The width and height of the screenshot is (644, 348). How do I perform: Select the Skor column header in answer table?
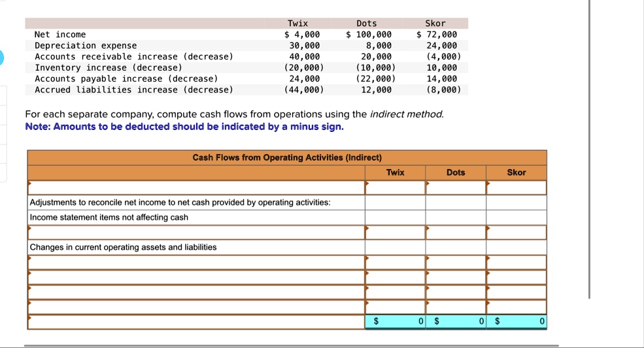click(517, 172)
